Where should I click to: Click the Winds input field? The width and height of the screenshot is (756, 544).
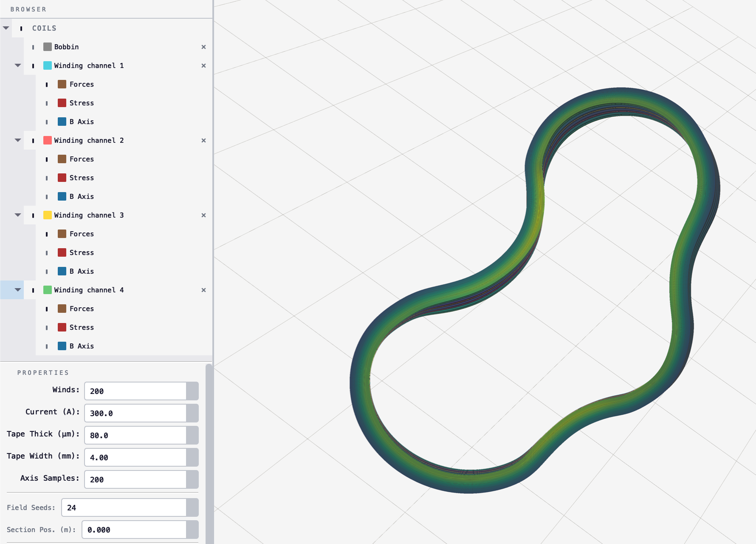pos(135,391)
